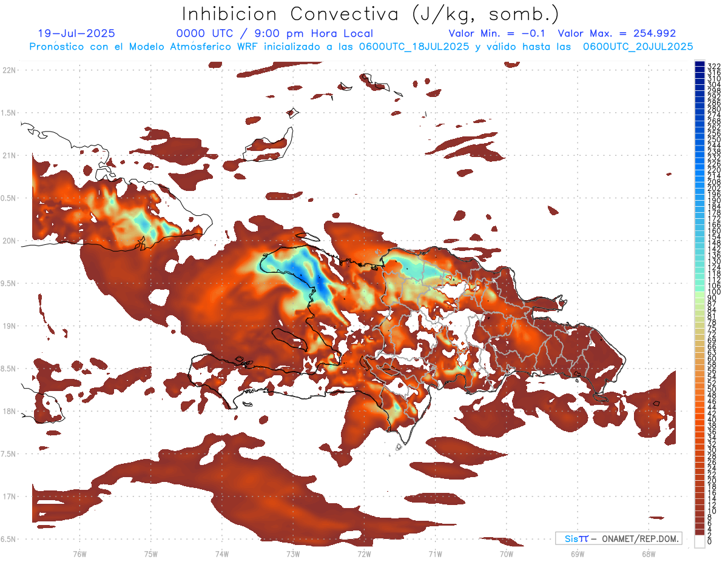This screenshot has width=728, height=562.
Task: Click the darkest blue color-scale swatch beside 322
Action: point(700,64)
